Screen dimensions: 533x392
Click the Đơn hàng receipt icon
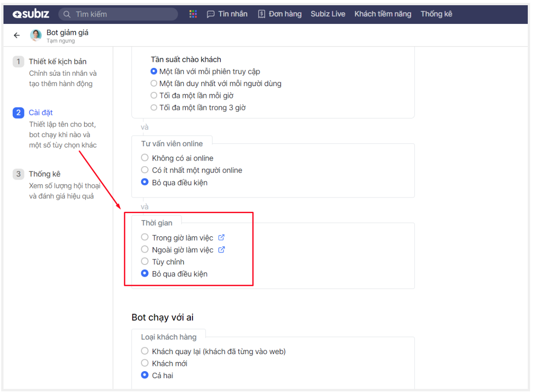pyautogui.click(x=261, y=14)
